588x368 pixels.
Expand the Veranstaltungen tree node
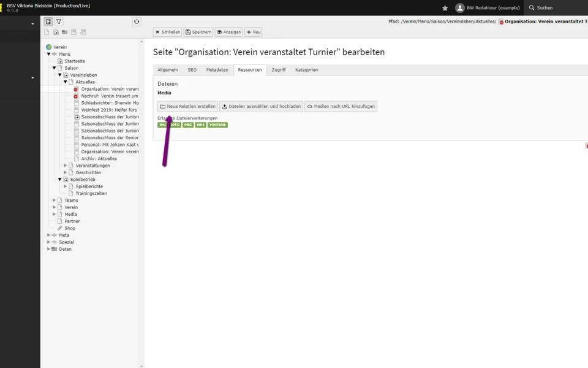tap(66, 166)
